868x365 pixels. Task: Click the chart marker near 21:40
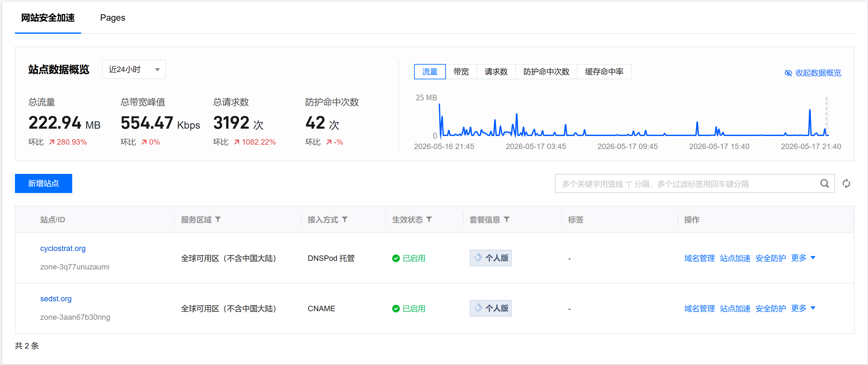[826, 116]
